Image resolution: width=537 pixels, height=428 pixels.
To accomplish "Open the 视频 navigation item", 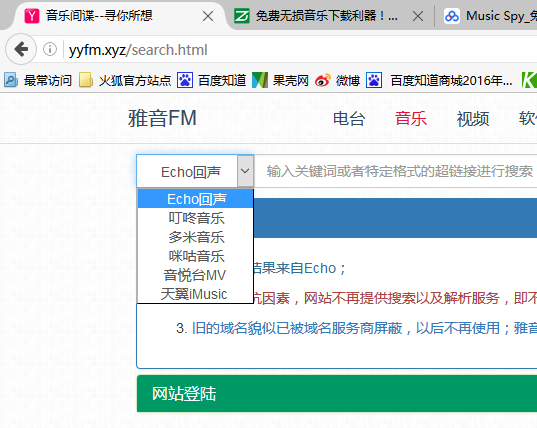I will (473, 119).
